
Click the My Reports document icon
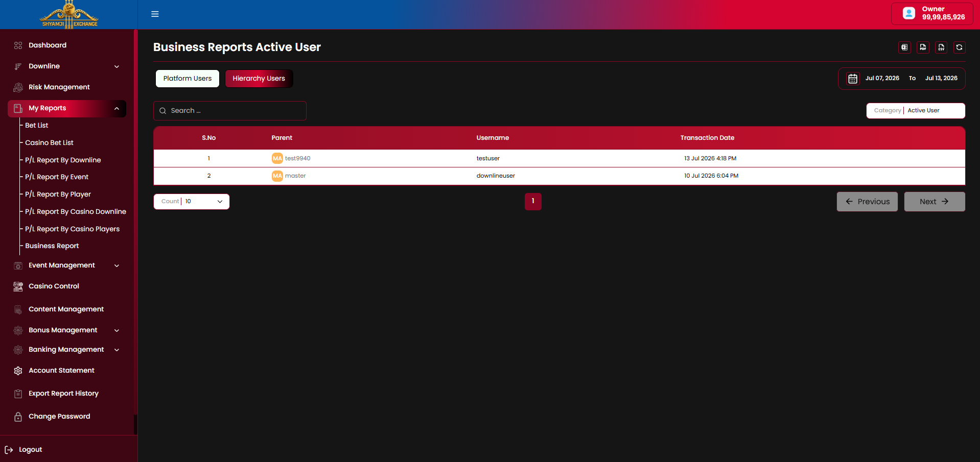coord(18,108)
